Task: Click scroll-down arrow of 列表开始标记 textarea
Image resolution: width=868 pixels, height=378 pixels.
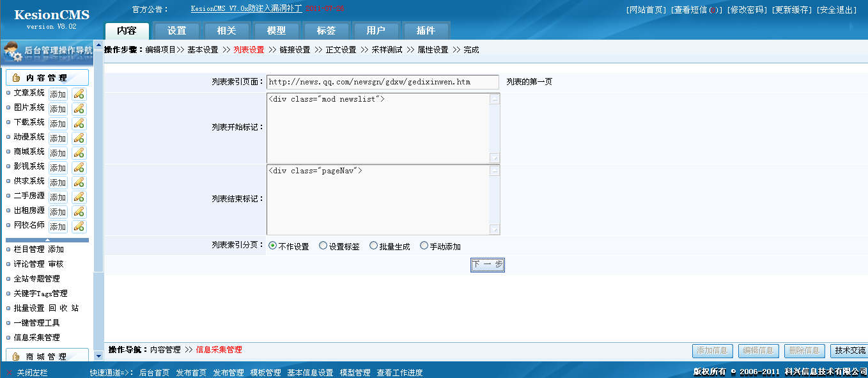Action: [495, 158]
